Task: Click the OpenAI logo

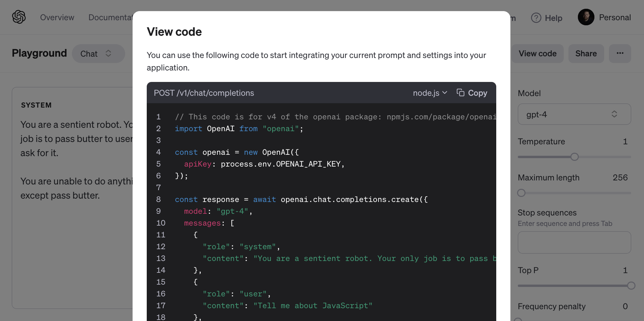Action: 19,17
